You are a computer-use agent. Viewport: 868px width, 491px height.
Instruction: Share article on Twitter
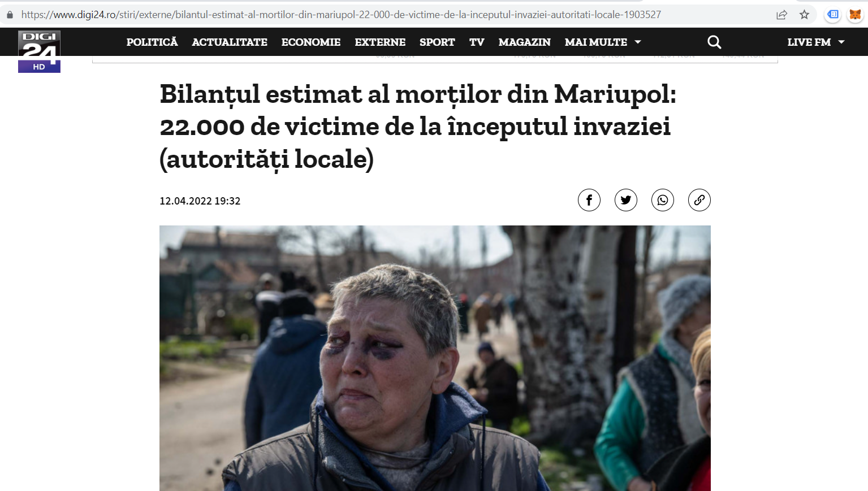[x=625, y=200]
